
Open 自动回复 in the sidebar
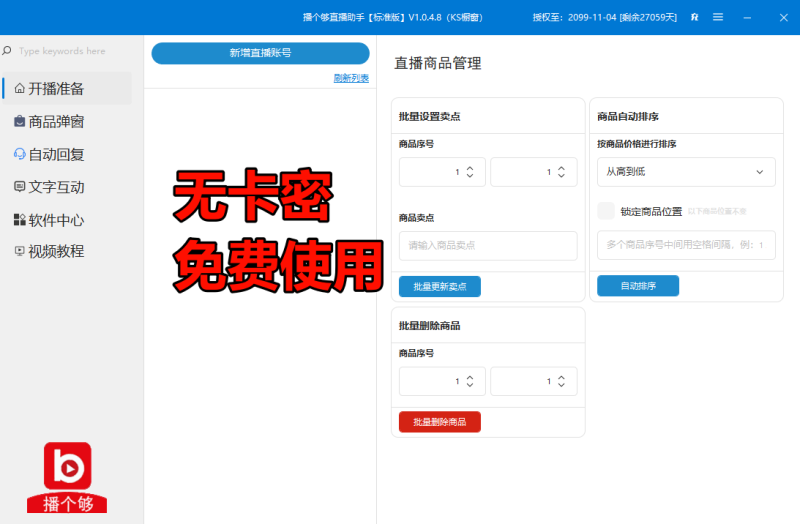[67, 154]
